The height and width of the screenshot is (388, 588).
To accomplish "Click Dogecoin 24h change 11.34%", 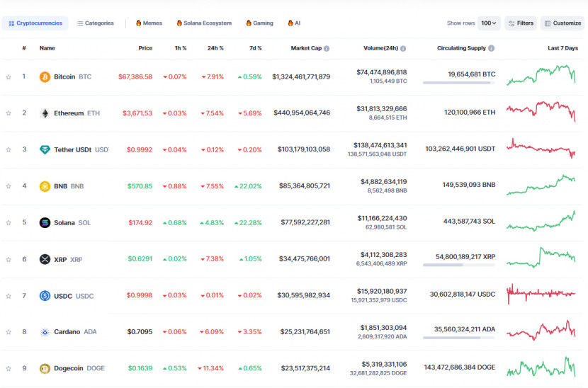I will tap(210, 368).
